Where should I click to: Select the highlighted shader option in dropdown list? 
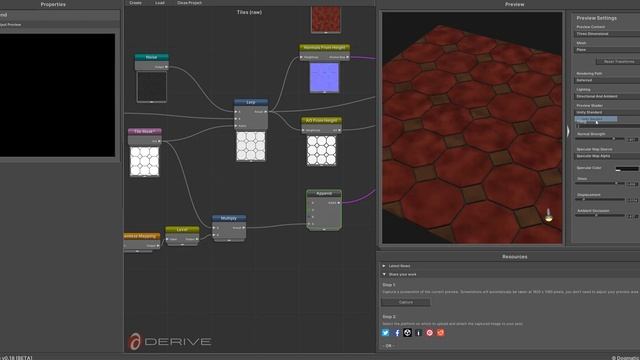tap(596, 119)
